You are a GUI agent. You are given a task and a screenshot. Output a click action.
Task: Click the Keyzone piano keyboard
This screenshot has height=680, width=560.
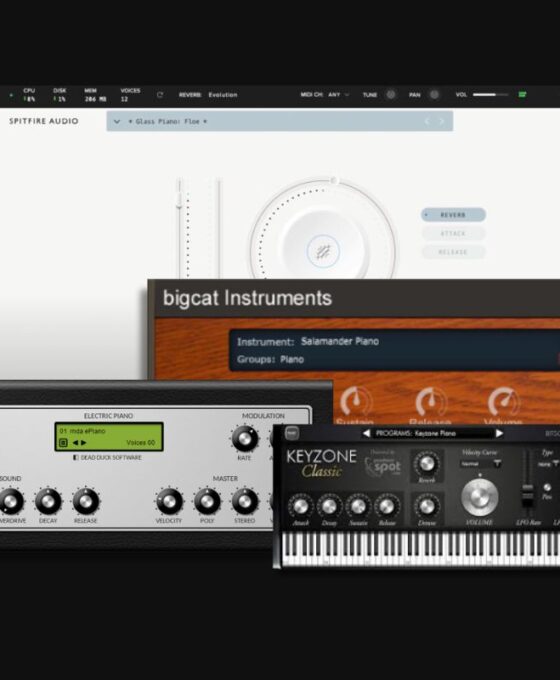[x=421, y=549]
